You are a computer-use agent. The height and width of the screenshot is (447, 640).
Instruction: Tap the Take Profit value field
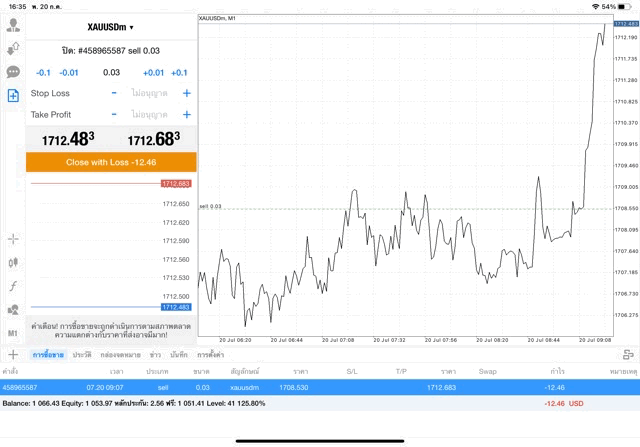pyautogui.click(x=150, y=115)
